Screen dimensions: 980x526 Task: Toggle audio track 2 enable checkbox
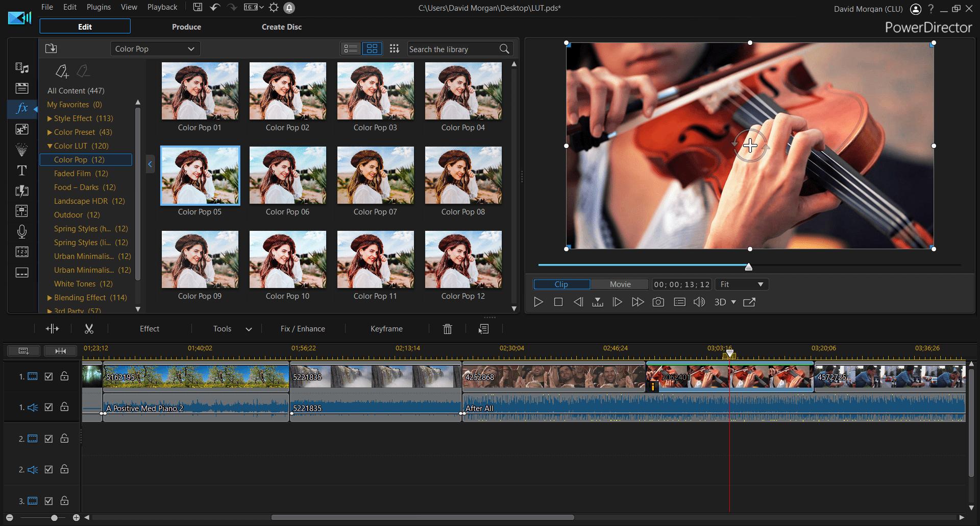pyautogui.click(x=48, y=469)
